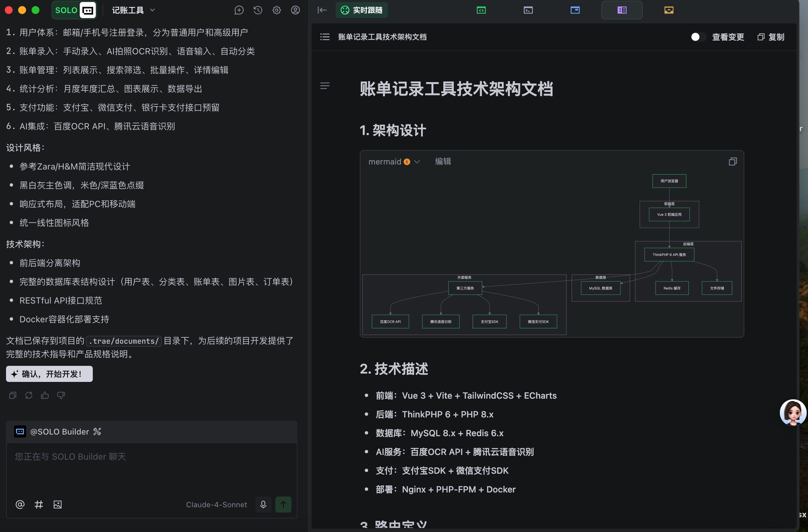Viewport: 808px width, 532px height.
Task: Click the # hashtag reference icon
Action: point(39,505)
